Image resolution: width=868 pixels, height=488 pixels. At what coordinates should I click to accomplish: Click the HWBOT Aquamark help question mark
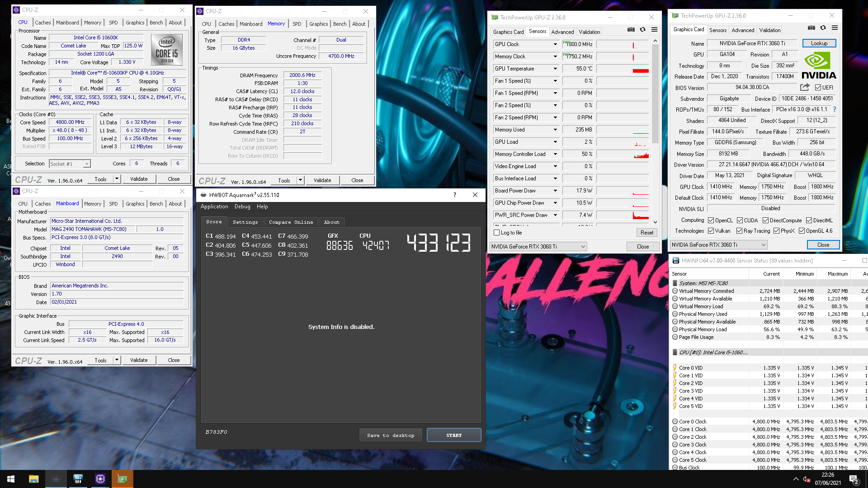click(x=454, y=195)
